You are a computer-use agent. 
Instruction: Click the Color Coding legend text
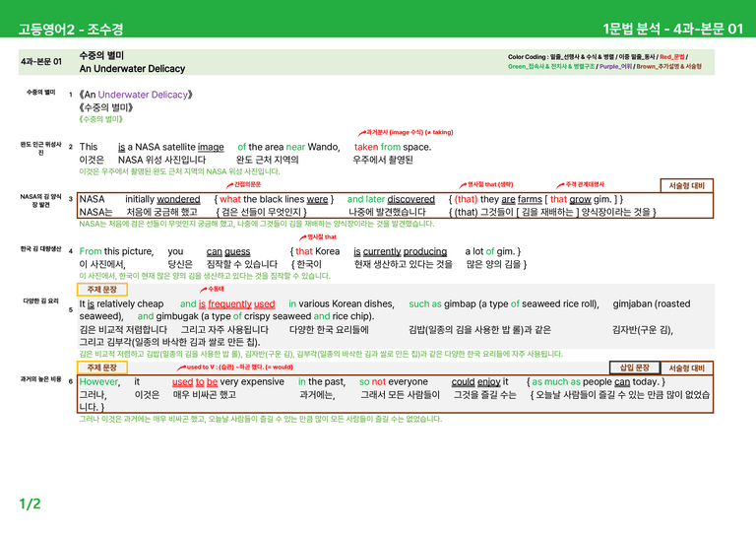point(604,62)
